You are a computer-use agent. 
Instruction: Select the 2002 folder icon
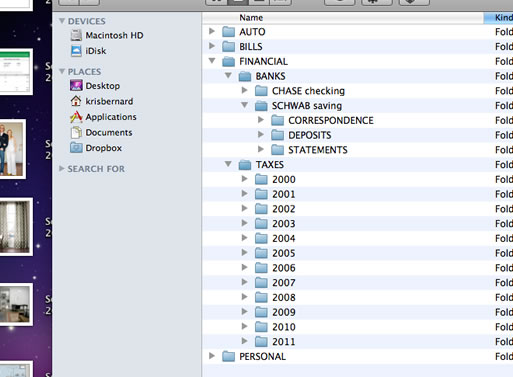261,209
